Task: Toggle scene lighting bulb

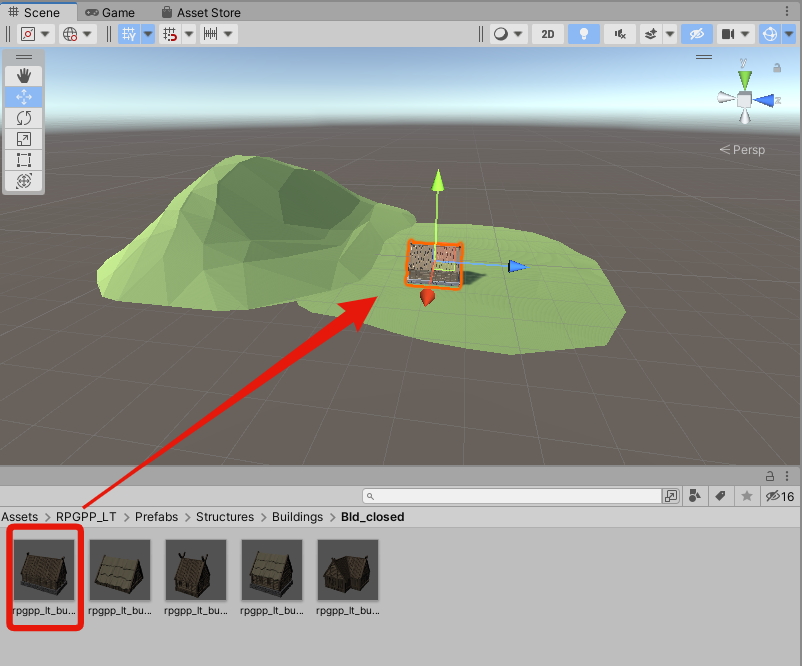Action: (x=584, y=34)
